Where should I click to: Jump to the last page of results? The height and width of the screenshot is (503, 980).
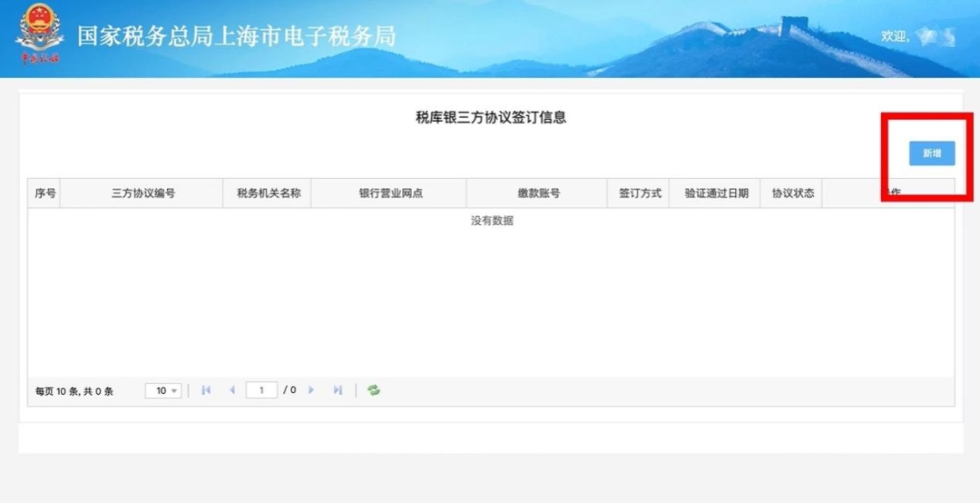coord(338,390)
